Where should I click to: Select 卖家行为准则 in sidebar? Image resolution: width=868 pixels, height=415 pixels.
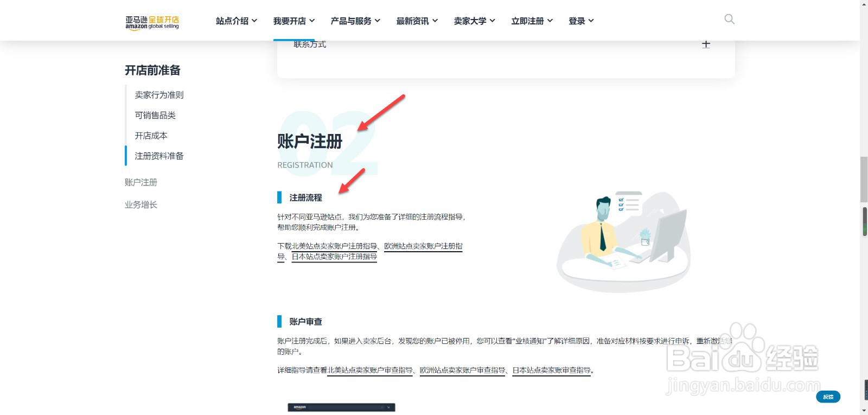[159, 95]
